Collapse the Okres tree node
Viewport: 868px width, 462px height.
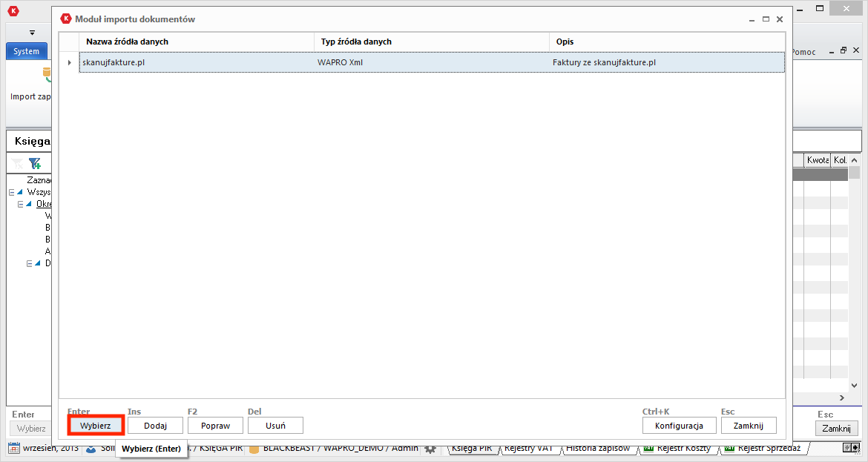21,204
